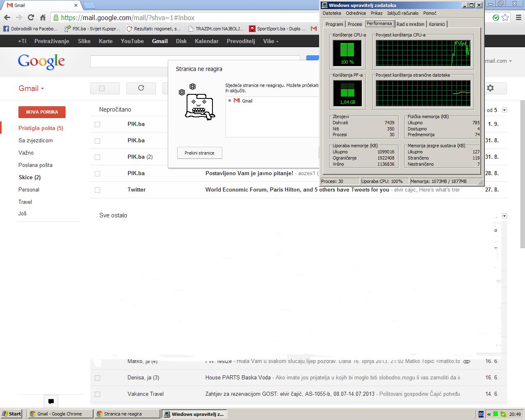Open the Pomoć menu in Task Manager

(430, 13)
